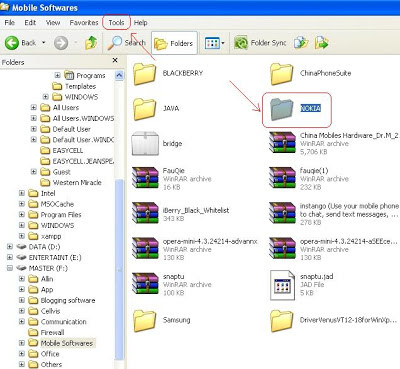Viewport: 400px width, 369px height.
Task: Select All Users.WINDOWS in folder tree
Action: (83, 118)
